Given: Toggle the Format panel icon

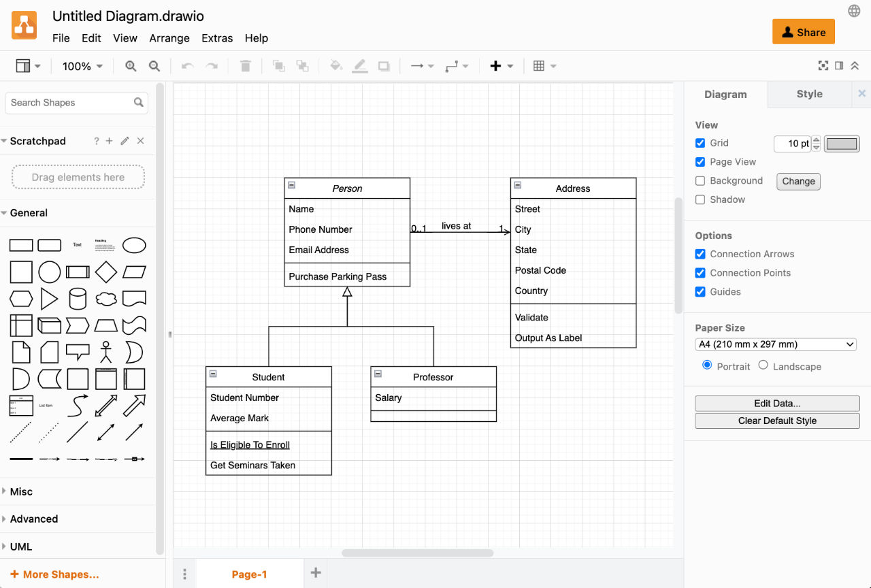Looking at the screenshot, I should point(839,65).
